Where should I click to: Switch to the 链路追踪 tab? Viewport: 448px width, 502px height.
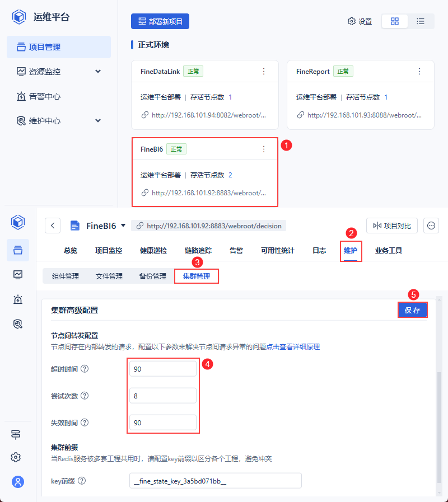(x=198, y=251)
